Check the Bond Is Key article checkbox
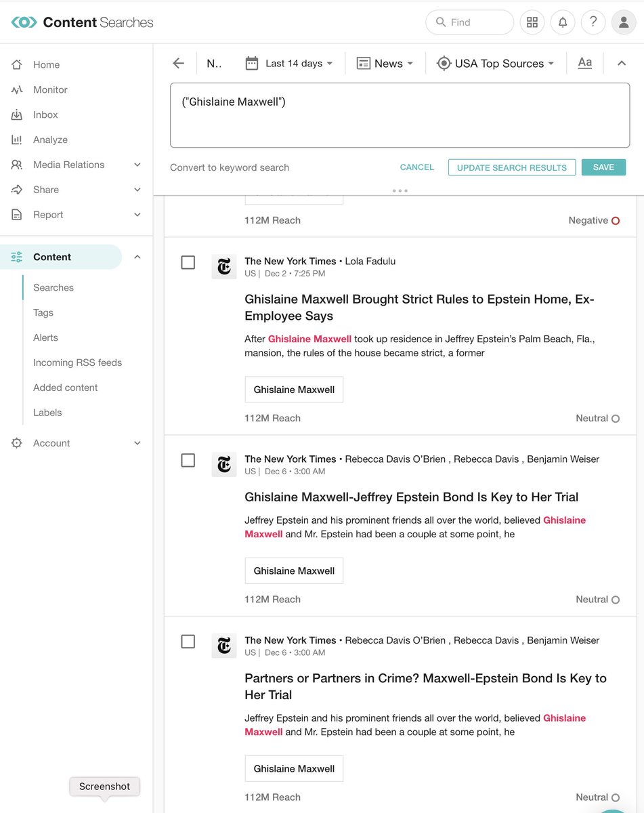 click(x=188, y=460)
